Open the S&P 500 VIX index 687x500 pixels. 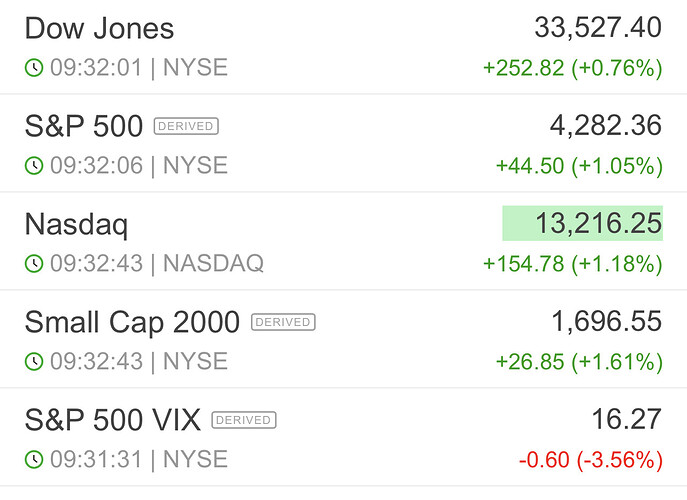[113, 420]
